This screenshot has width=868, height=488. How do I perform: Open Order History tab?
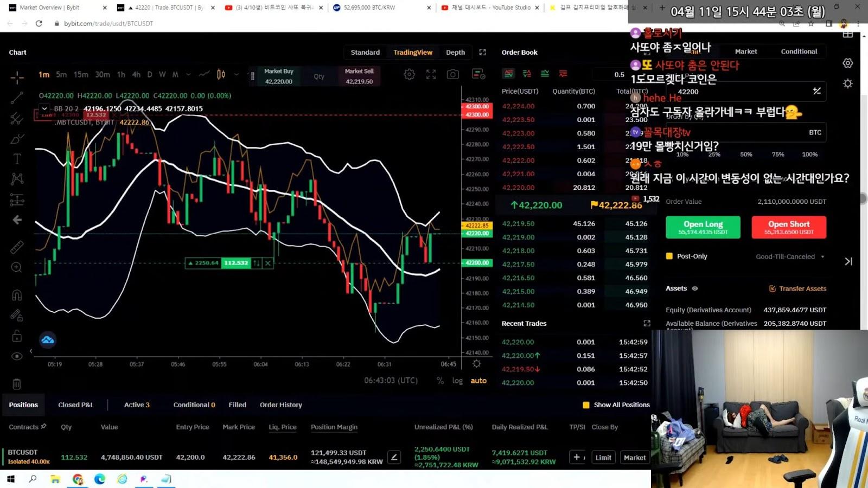281,404
